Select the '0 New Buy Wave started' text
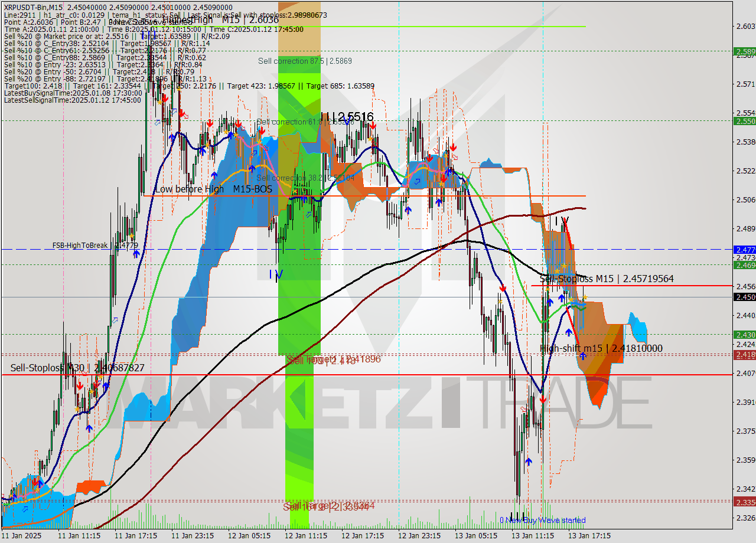Viewport: 756px width, 543px height. pyautogui.click(x=543, y=520)
